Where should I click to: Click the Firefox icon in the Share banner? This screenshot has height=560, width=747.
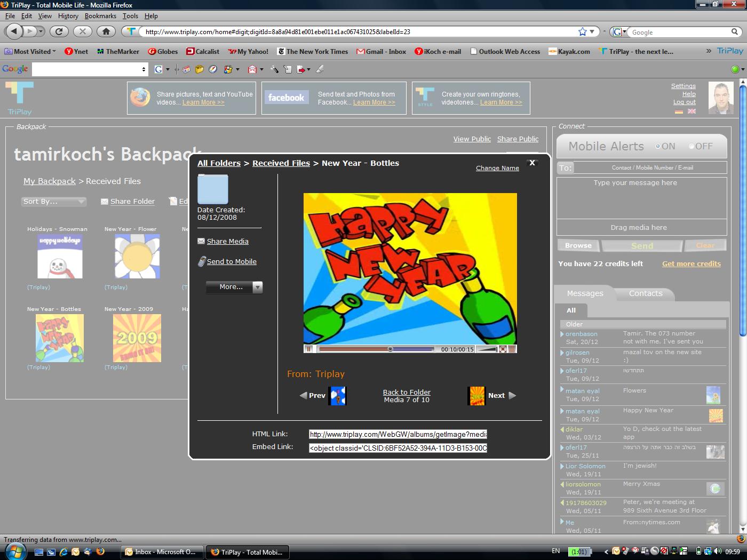click(x=140, y=98)
